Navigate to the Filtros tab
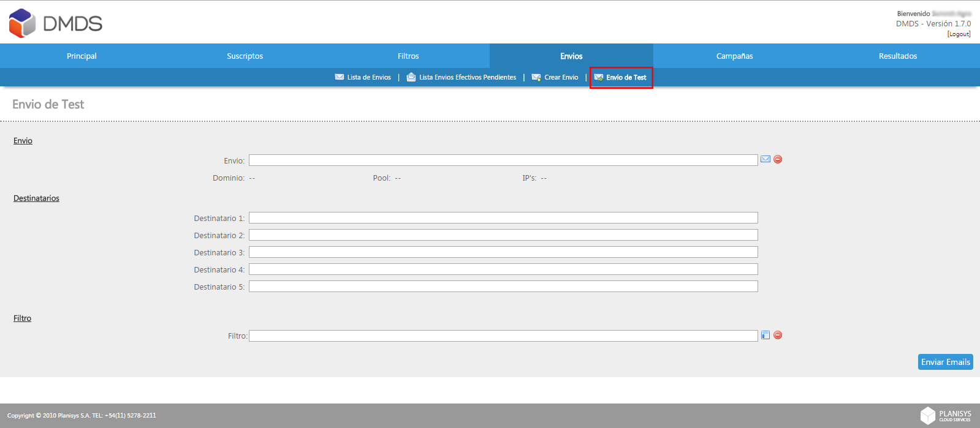 408,56
